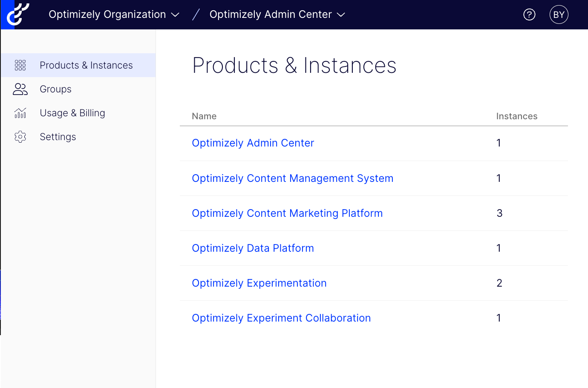Navigate to the Settings section
Screen dimensions: 588x388
coord(58,137)
